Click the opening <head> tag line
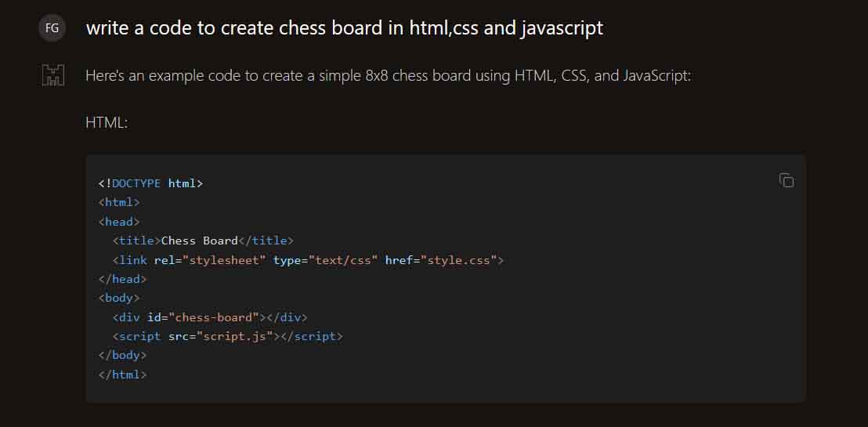868x427 pixels. tap(119, 222)
